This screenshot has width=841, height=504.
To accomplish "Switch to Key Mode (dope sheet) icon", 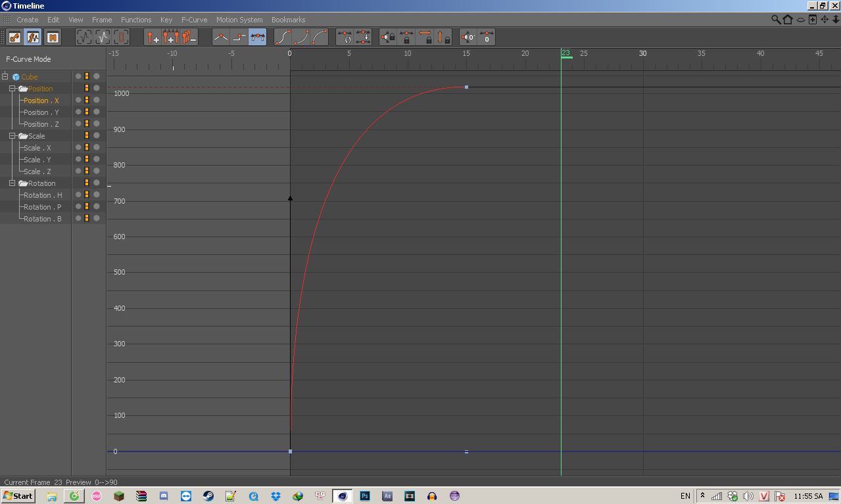I will pyautogui.click(x=14, y=37).
